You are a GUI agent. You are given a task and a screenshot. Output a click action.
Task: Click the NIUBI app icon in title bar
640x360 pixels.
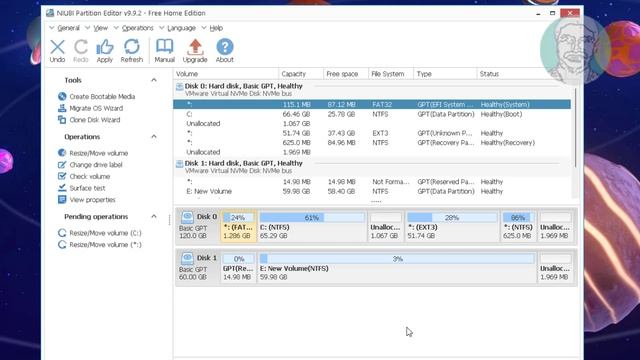click(x=50, y=13)
